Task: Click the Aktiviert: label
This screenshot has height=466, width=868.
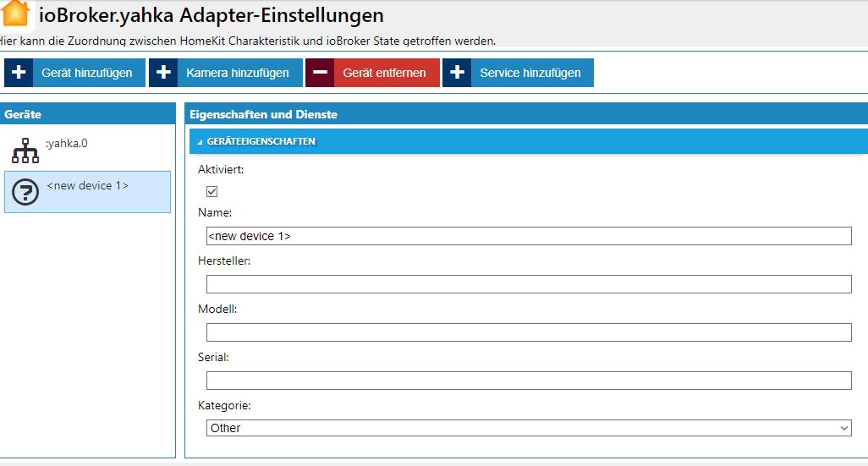Action: coord(221,169)
